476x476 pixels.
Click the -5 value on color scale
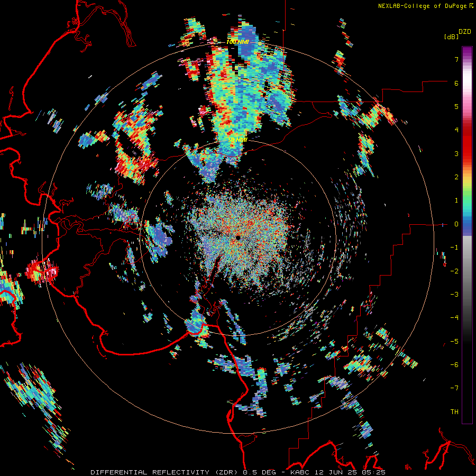coord(454,341)
